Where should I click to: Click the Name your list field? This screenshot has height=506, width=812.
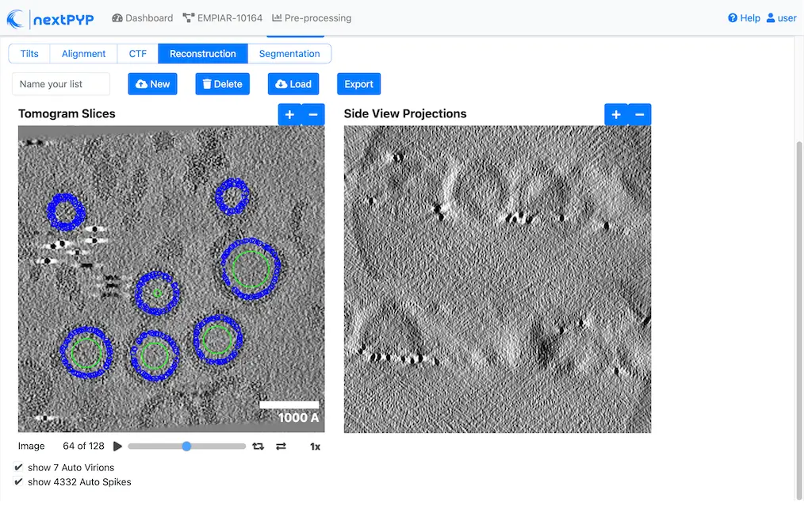[61, 84]
